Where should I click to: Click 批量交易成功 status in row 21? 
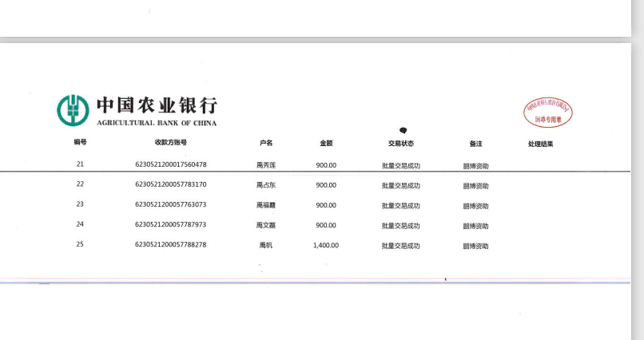[x=401, y=165]
